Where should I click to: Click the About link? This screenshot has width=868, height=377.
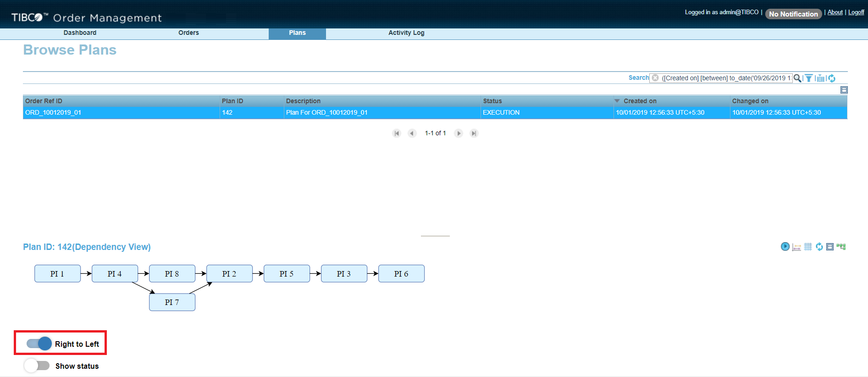(x=835, y=12)
